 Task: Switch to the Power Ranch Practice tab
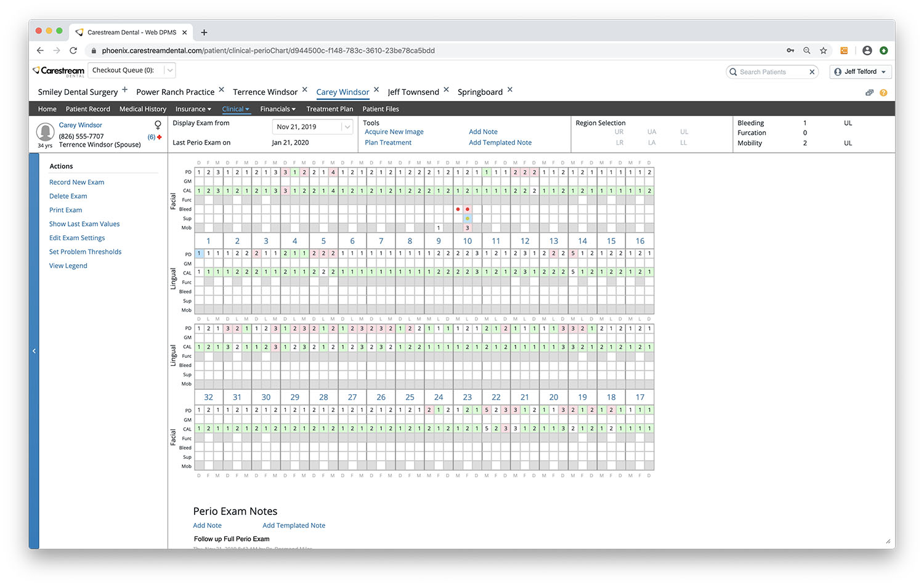tap(176, 92)
